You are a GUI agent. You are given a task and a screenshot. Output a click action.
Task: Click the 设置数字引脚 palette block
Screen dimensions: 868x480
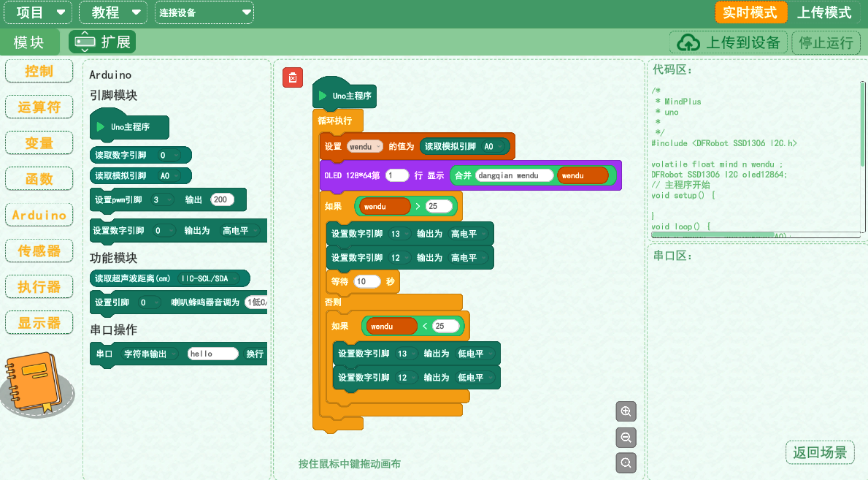coord(178,231)
